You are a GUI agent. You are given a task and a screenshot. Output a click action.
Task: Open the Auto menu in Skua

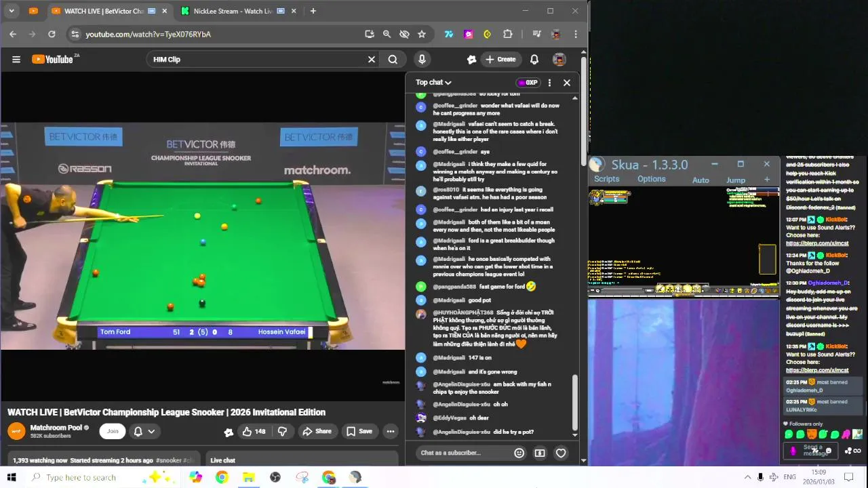pyautogui.click(x=701, y=180)
